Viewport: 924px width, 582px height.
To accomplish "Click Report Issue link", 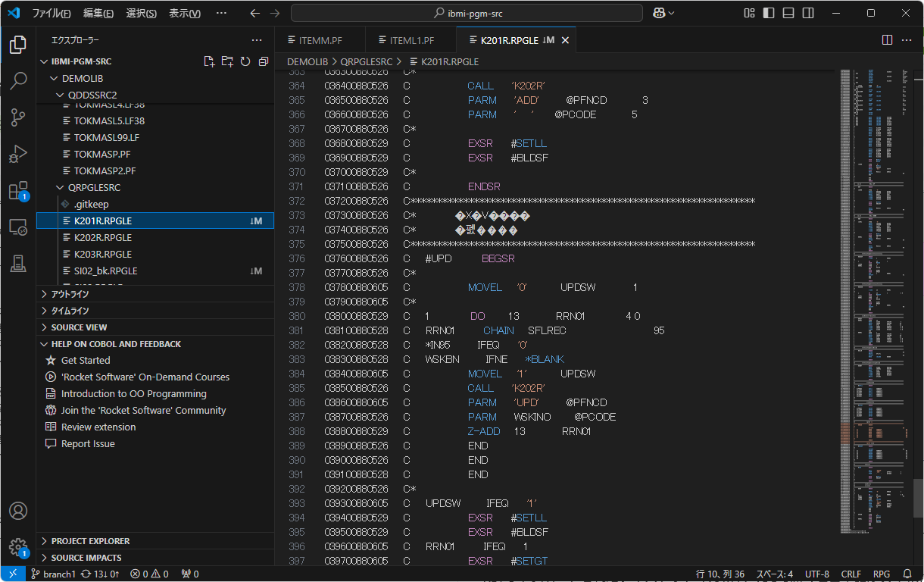I will [88, 444].
